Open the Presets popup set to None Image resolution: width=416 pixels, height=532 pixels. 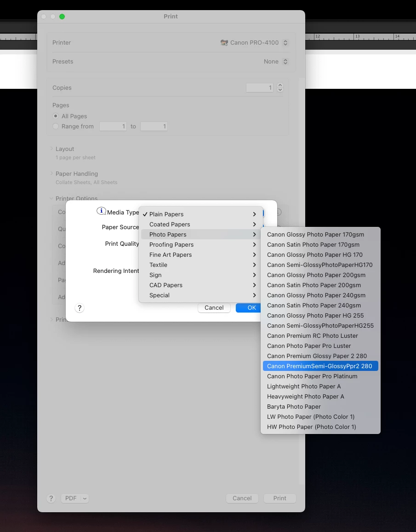pos(276,61)
